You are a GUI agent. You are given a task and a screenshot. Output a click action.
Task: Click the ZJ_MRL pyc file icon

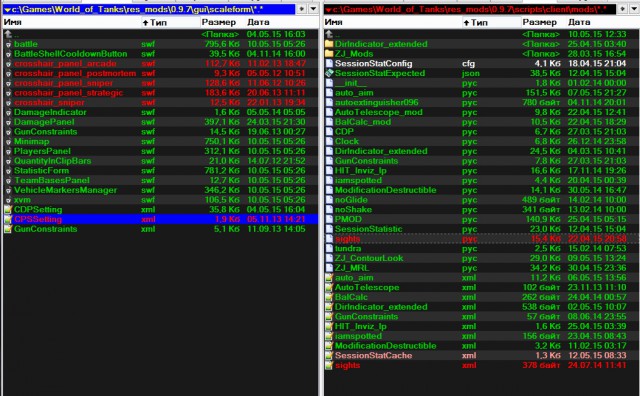[x=329, y=268]
